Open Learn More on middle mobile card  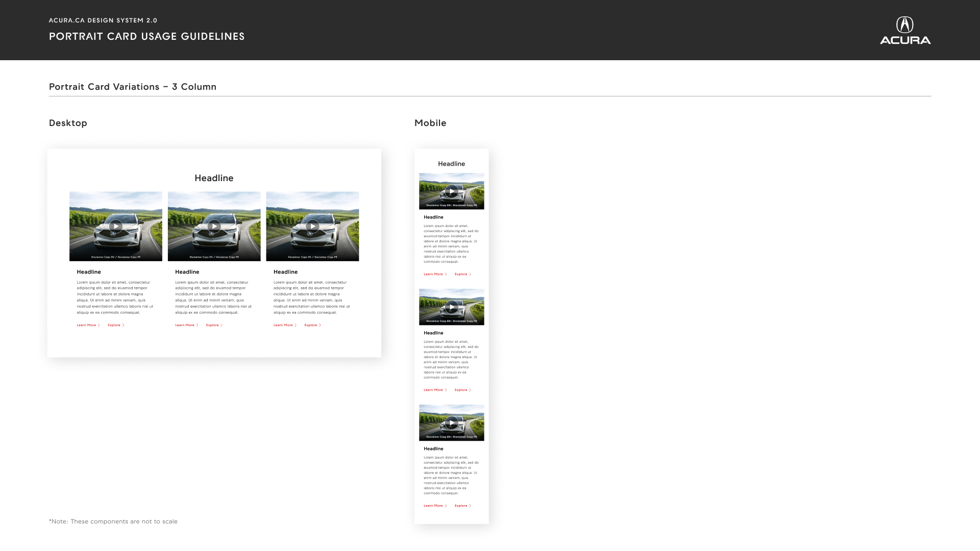(x=435, y=390)
